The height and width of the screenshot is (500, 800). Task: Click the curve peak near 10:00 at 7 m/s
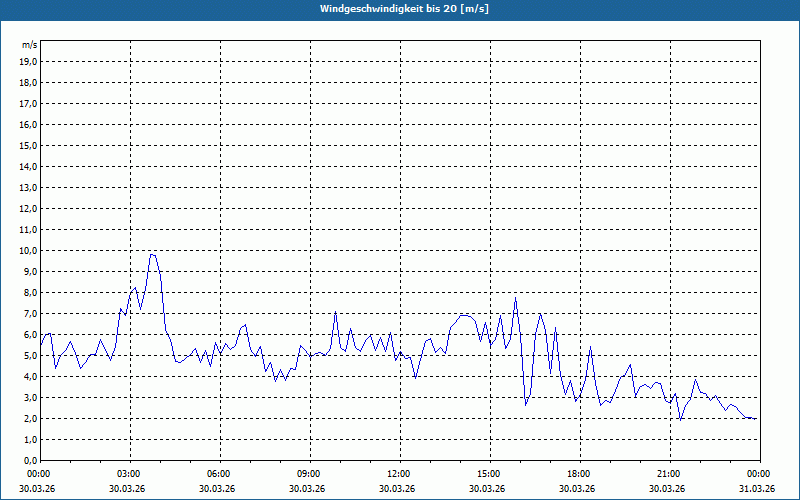pos(335,312)
